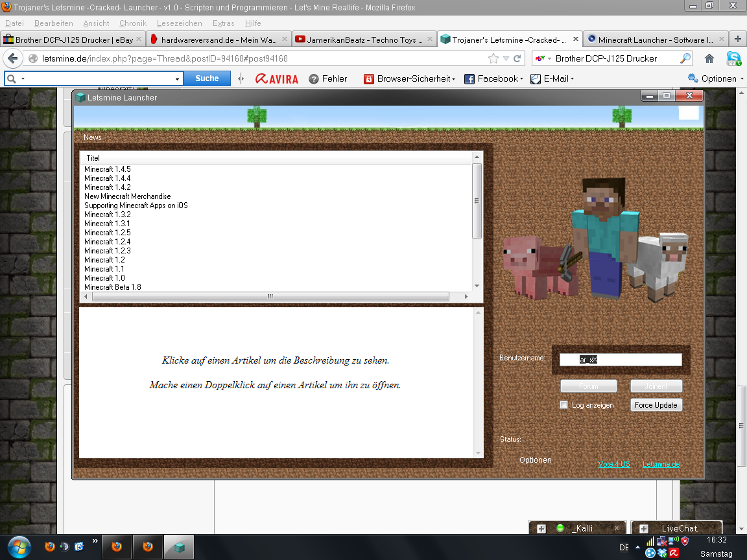The width and height of the screenshot is (747, 560).
Task: Click the news list horizontal scrollbar
Action: coord(270,296)
